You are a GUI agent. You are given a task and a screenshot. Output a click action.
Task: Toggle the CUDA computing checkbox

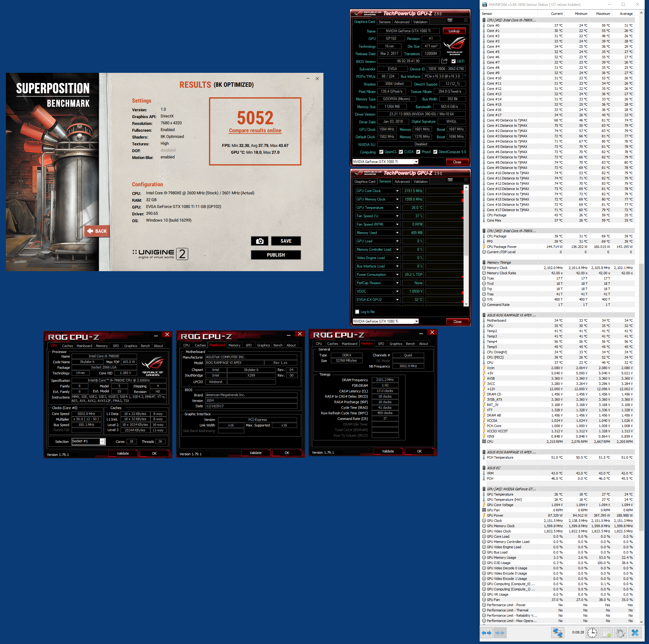(x=401, y=152)
